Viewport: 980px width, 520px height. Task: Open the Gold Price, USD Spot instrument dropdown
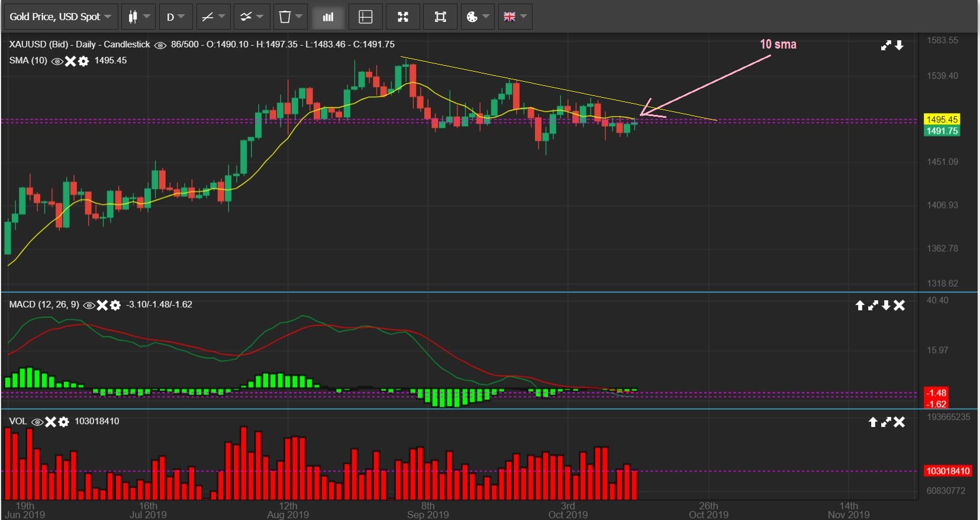60,17
